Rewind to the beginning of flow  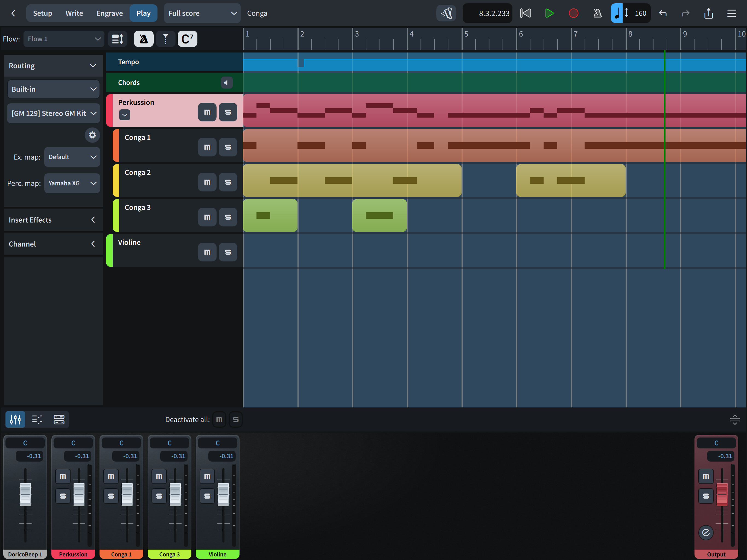[x=526, y=13]
